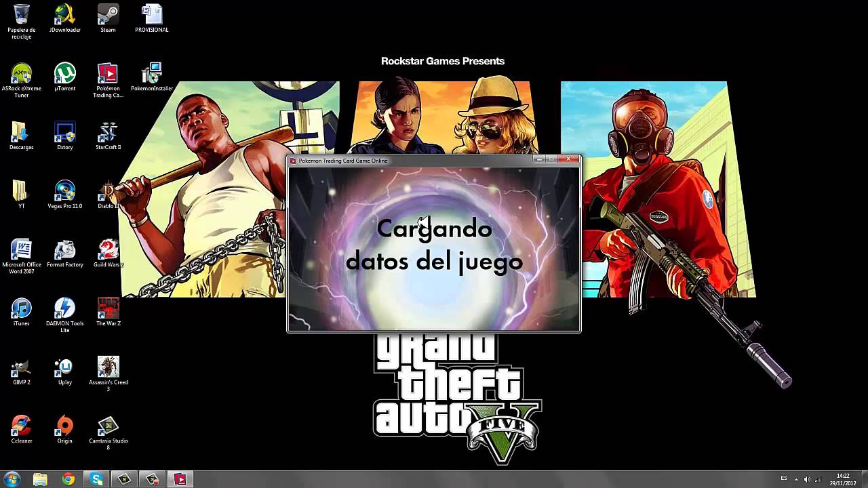
Task: Select the Vegas Pro 11.0 shortcut
Action: pyautogui.click(x=65, y=195)
